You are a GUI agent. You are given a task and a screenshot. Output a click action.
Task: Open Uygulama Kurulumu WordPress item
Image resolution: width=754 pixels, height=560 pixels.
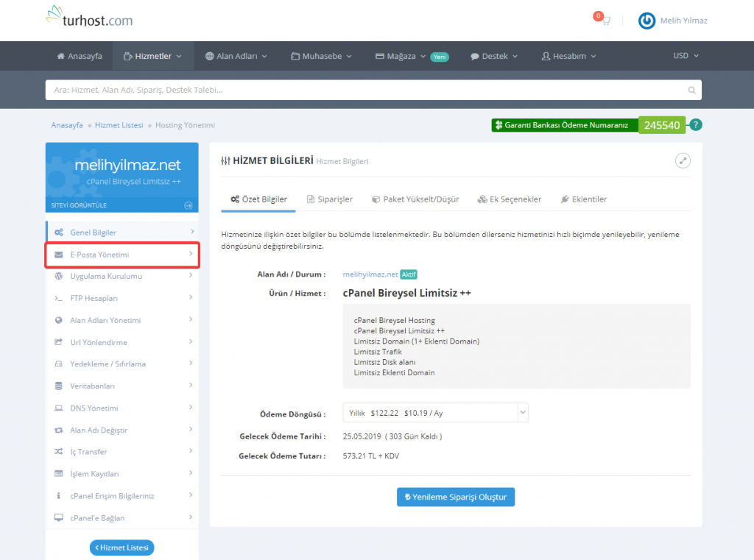122,277
